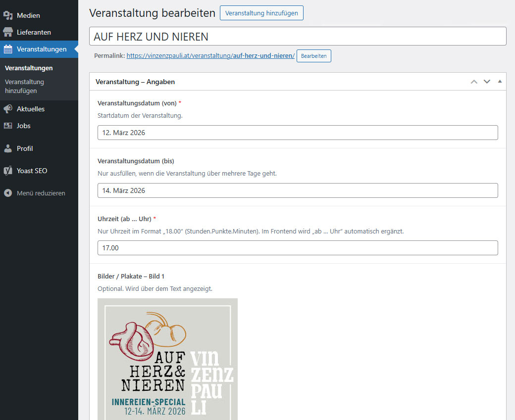
Task: Click the Aktuelles megaphone icon
Action: click(8, 109)
